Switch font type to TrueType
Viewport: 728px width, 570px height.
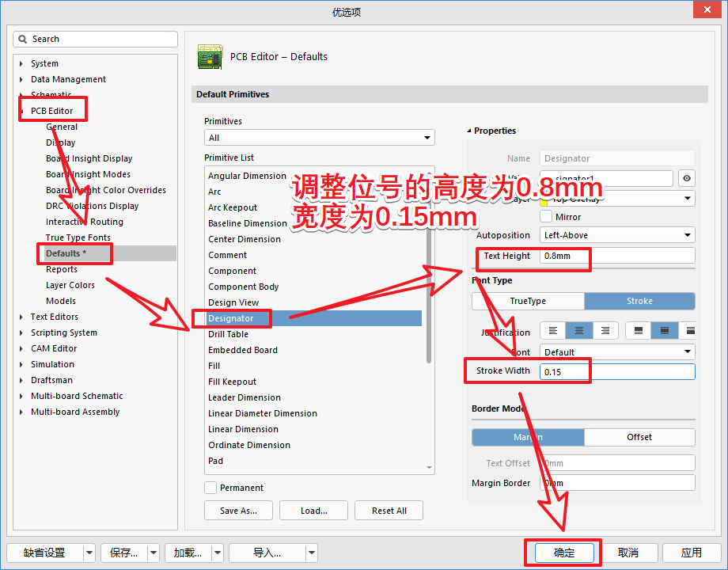(528, 301)
